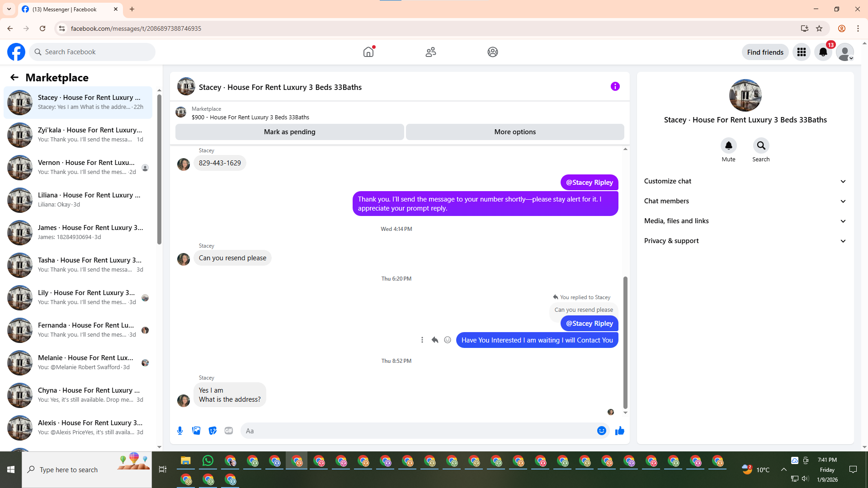Click the reply arrow on hovered message

point(435,340)
